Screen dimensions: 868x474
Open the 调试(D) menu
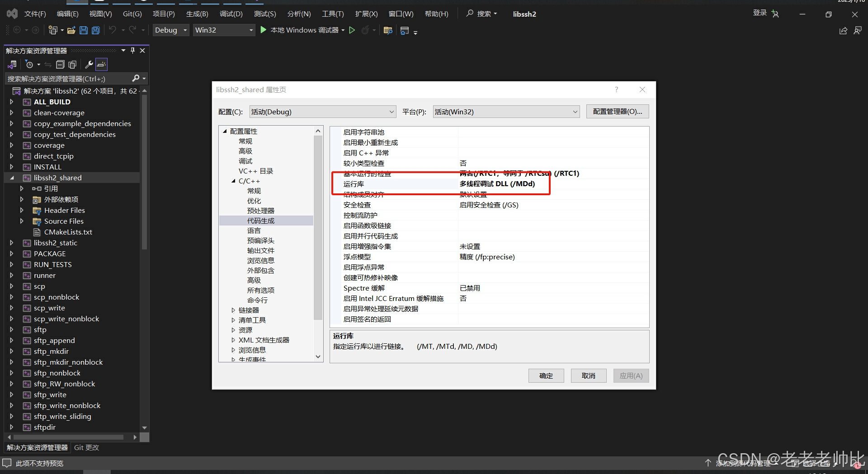(231, 14)
